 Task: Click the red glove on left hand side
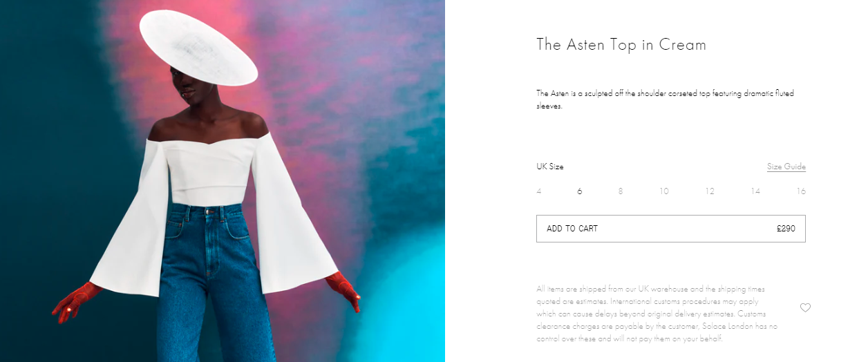tap(75, 302)
